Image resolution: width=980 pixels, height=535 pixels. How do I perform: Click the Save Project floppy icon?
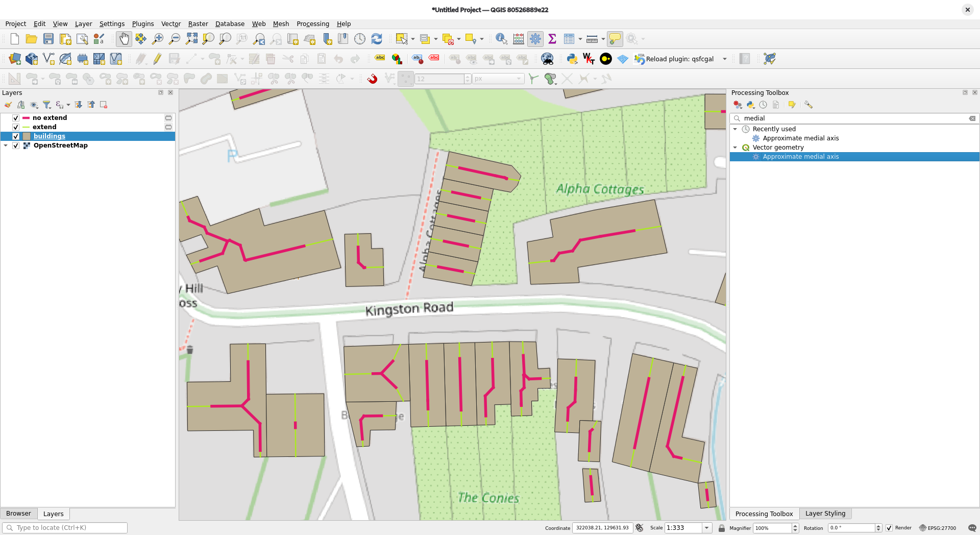48,39
